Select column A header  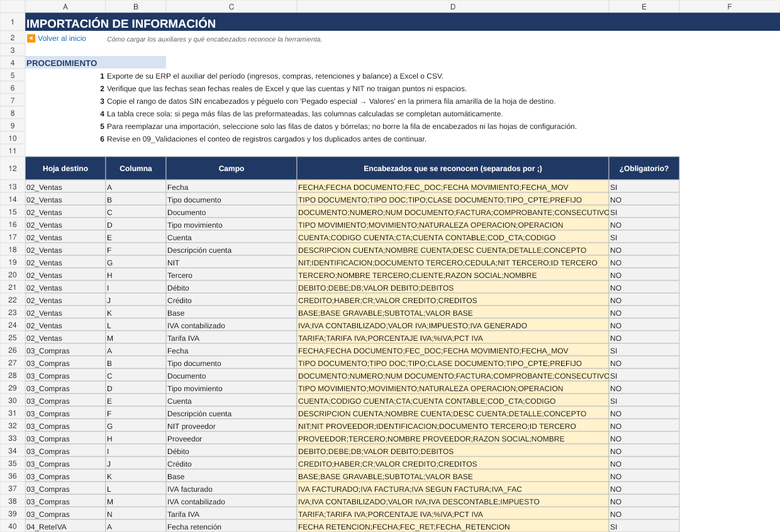click(65, 6)
